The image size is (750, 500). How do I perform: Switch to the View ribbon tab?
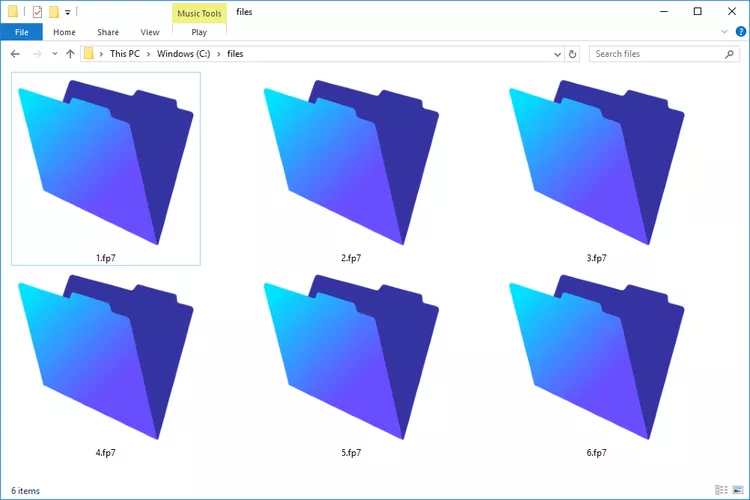[x=150, y=32]
